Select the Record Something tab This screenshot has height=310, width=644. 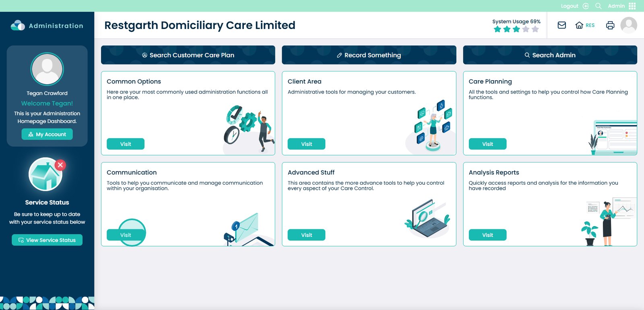pos(369,55)
